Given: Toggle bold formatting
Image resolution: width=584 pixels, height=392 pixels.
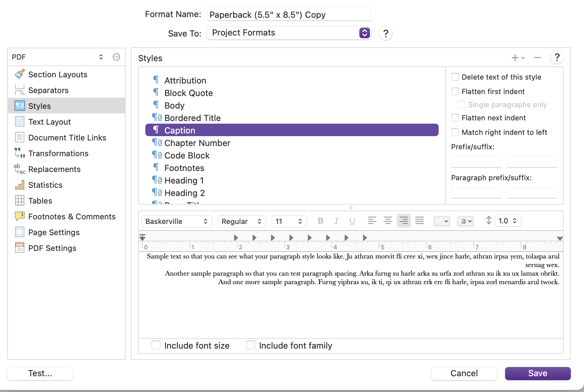Looking at the screenshot, I should pos(321,221).
